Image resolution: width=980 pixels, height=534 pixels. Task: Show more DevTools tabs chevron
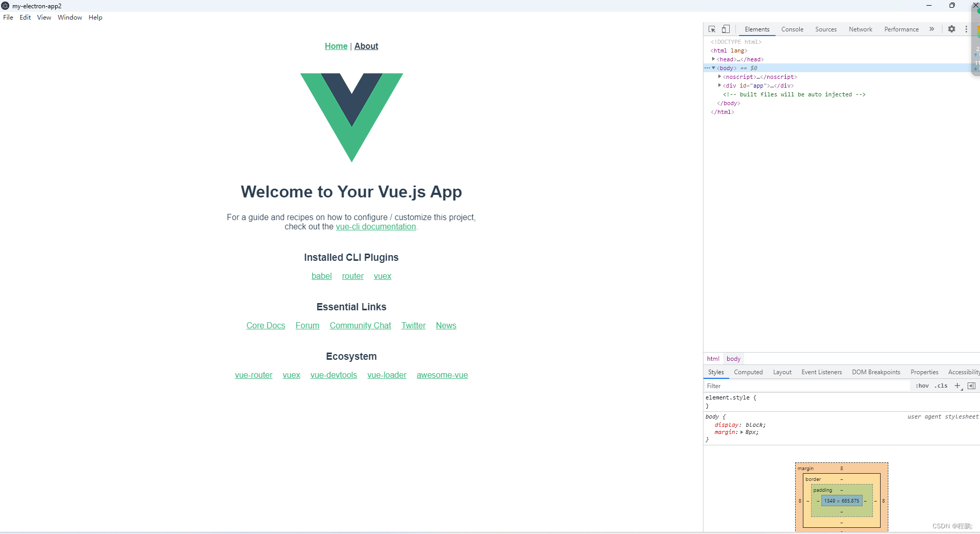coord(932,29)
